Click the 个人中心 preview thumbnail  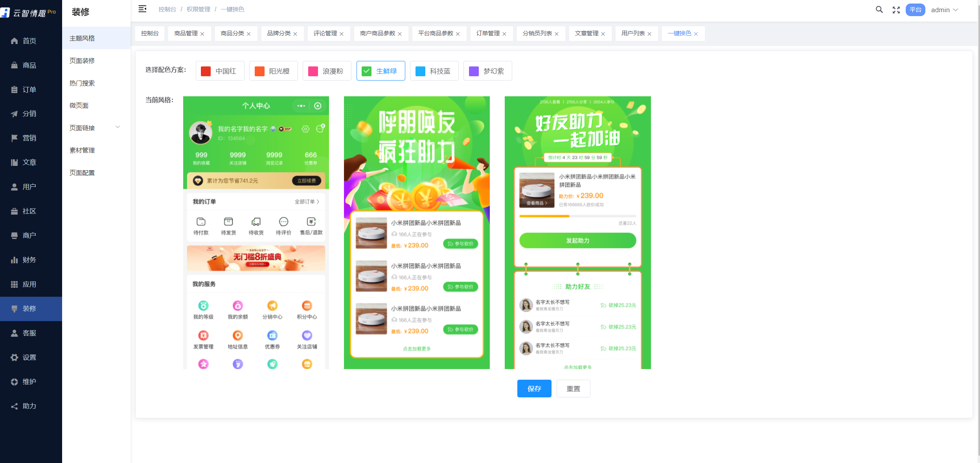click(256, 232)
